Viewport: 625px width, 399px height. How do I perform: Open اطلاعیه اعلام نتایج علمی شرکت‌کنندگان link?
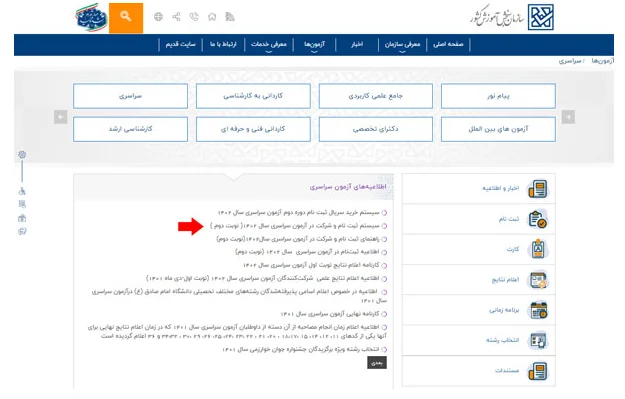263,278
